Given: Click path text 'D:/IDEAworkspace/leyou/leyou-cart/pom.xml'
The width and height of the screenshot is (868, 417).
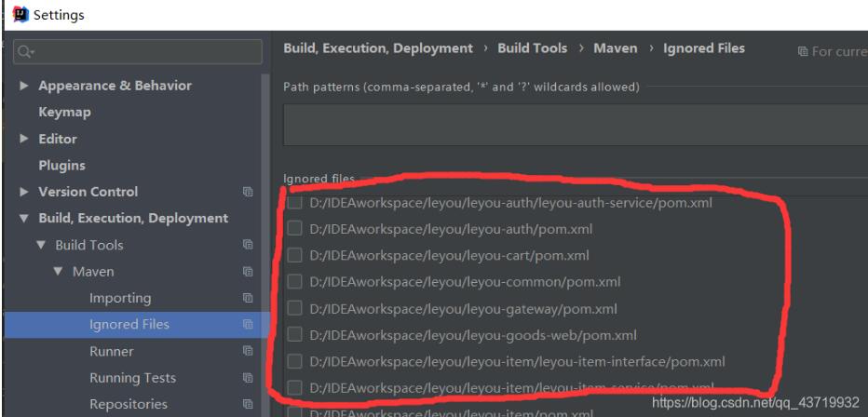Looking at the screenshot, I should [449, 256].
